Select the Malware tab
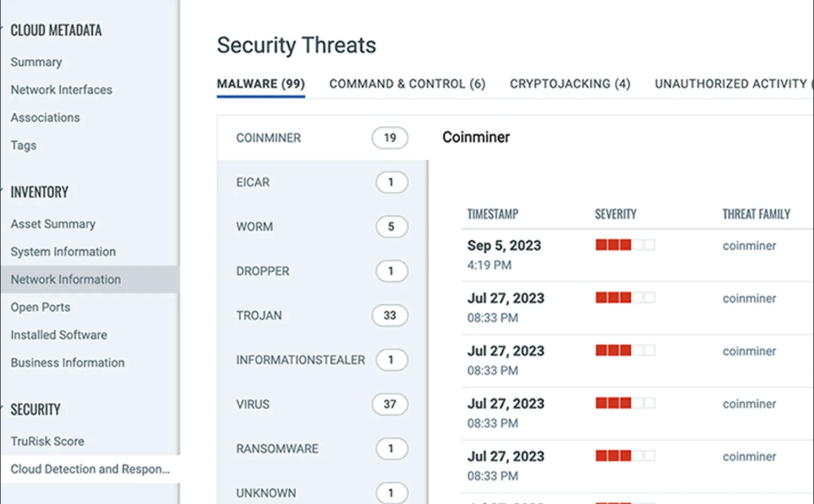Viewport: 814px width, 504px height. pos(261,84)
